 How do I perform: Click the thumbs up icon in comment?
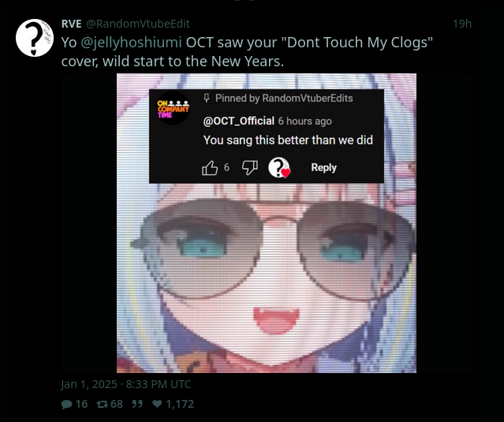[x=210, y=168]
